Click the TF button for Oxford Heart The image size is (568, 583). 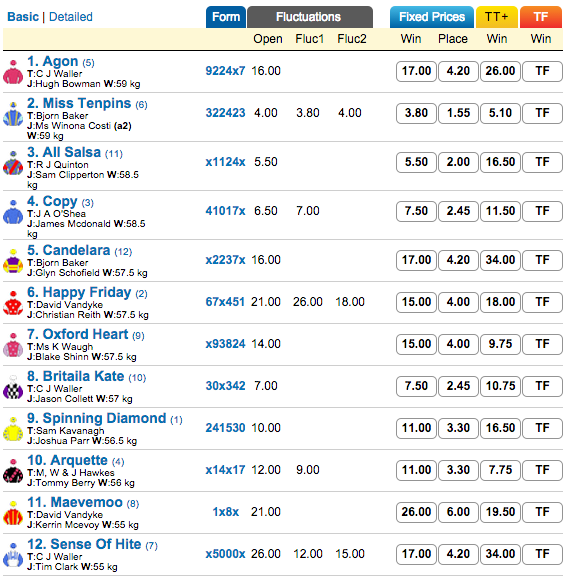[542, 344]
